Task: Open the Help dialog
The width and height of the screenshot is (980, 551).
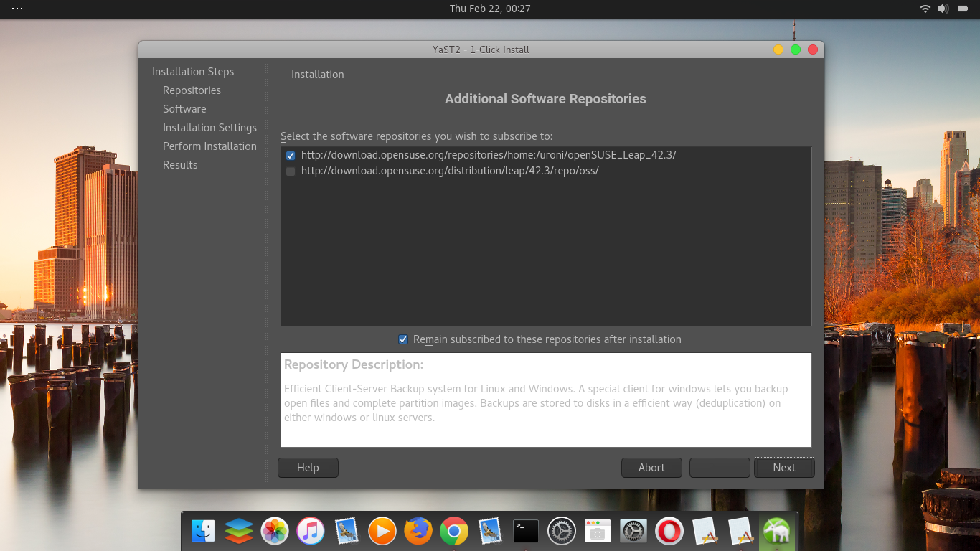Action: 308,467
